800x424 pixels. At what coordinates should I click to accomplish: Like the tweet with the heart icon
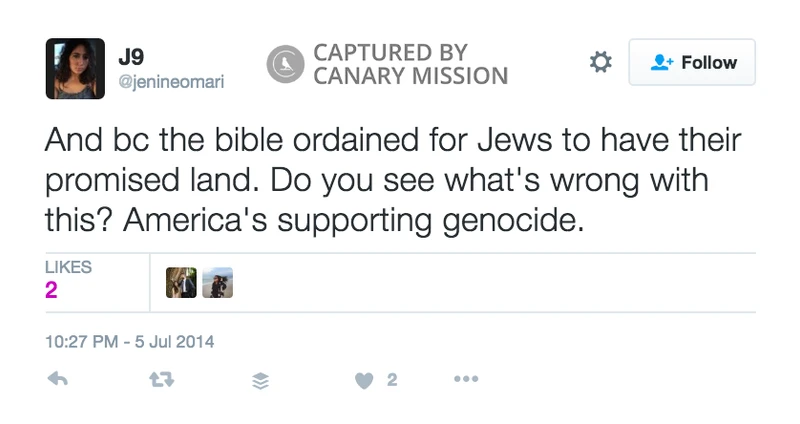coord(364,381)
